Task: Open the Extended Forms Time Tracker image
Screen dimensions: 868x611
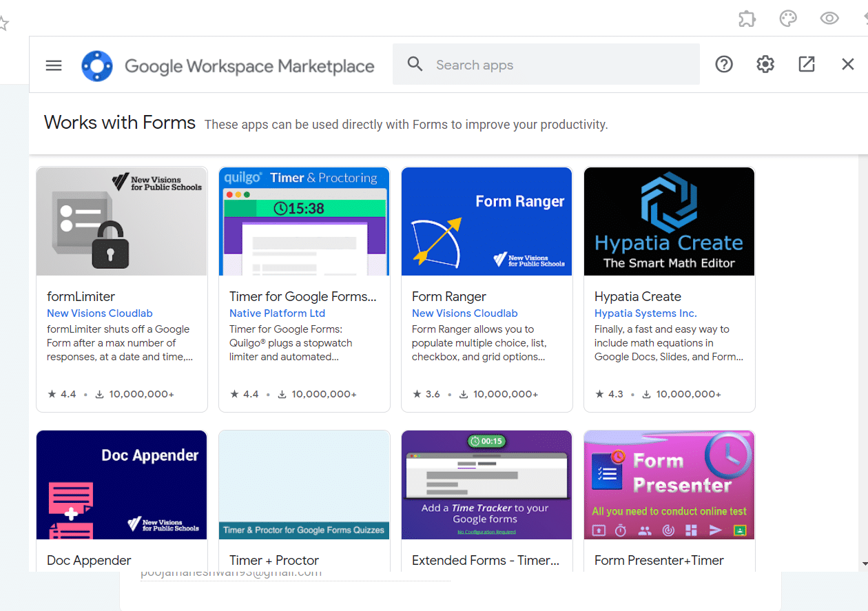Action: tap(487, 485)
